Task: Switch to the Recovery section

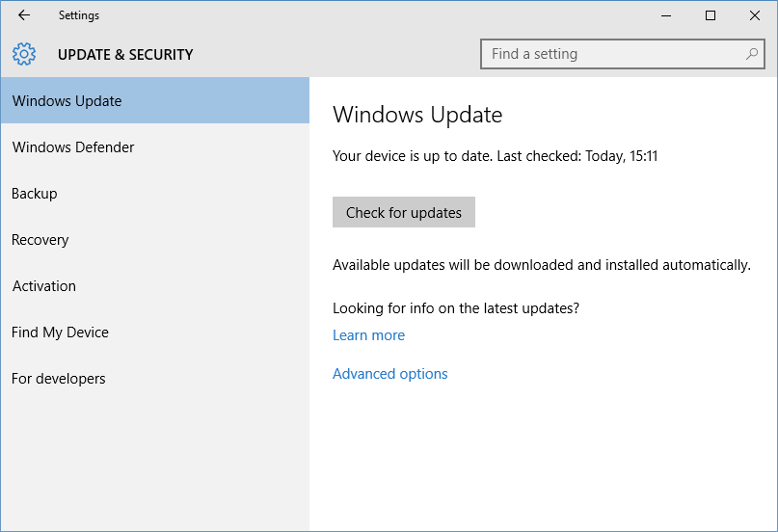Action: tap(155, 239)
